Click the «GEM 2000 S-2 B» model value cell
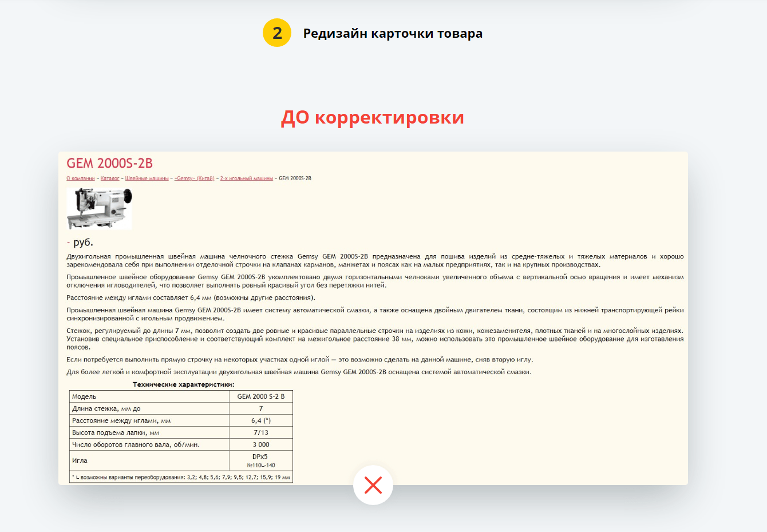The height and width of the screenshot is (532, 767). point(261,396)
